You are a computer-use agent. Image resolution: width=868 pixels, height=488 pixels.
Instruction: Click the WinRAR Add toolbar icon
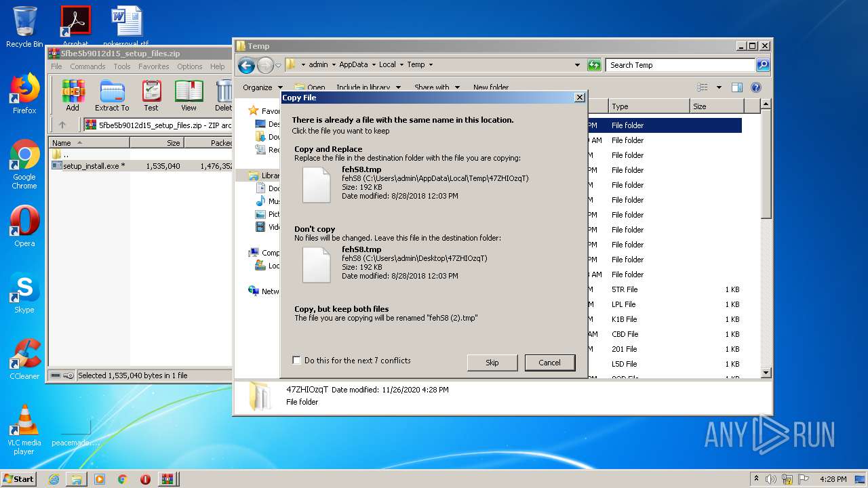[x=73, y=95]
